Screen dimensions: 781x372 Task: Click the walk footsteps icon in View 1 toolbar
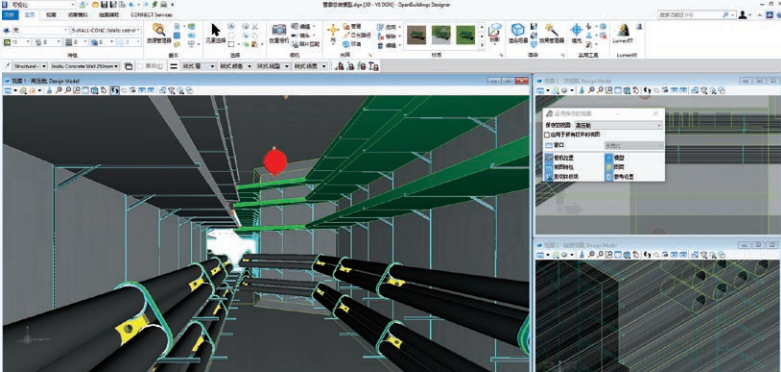[115, 90]
